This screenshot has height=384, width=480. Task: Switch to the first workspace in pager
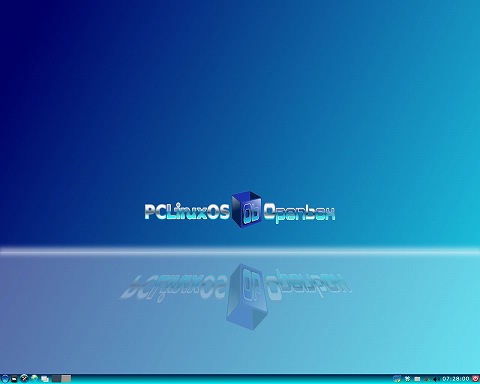point(56,379)
